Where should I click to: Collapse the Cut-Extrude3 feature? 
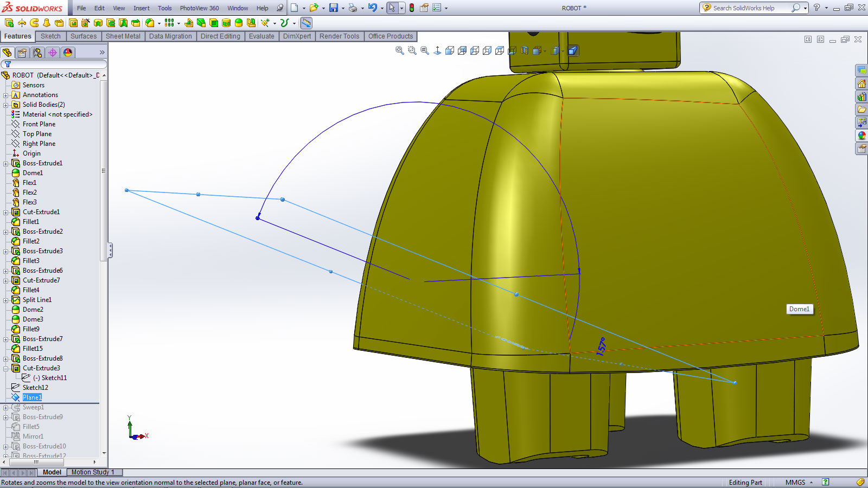[6, 368]
